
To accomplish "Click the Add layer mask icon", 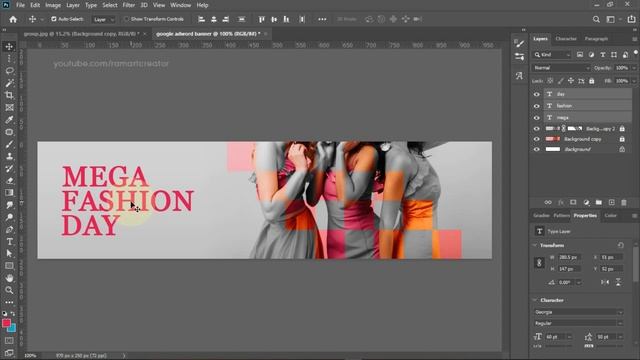I will click(573, 202).
